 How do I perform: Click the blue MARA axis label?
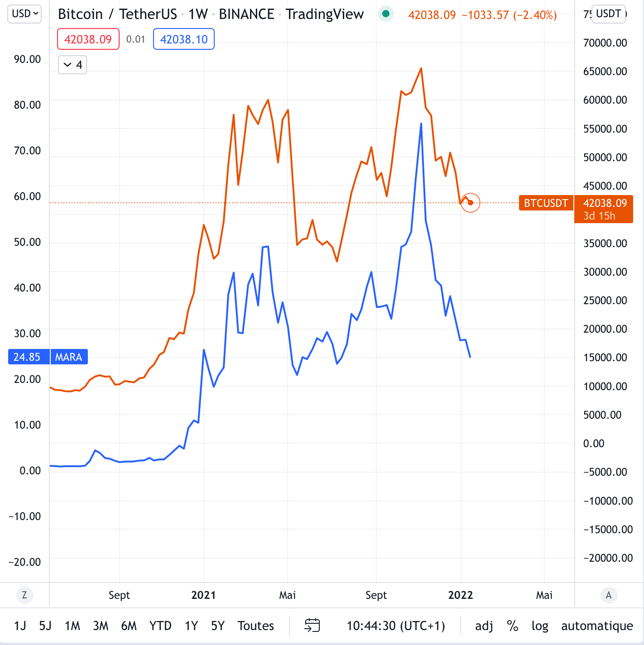69,357
